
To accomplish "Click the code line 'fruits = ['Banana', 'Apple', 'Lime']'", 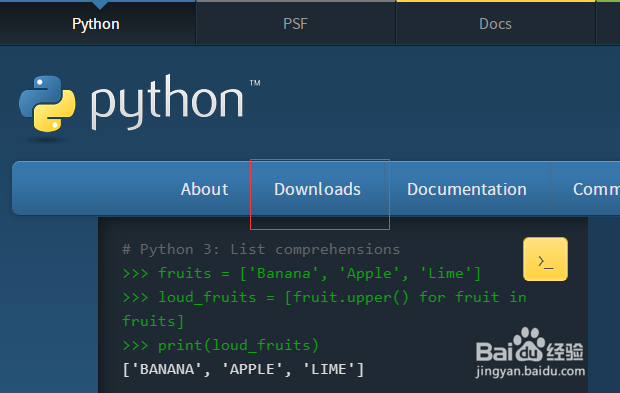I will pos(302,274).
